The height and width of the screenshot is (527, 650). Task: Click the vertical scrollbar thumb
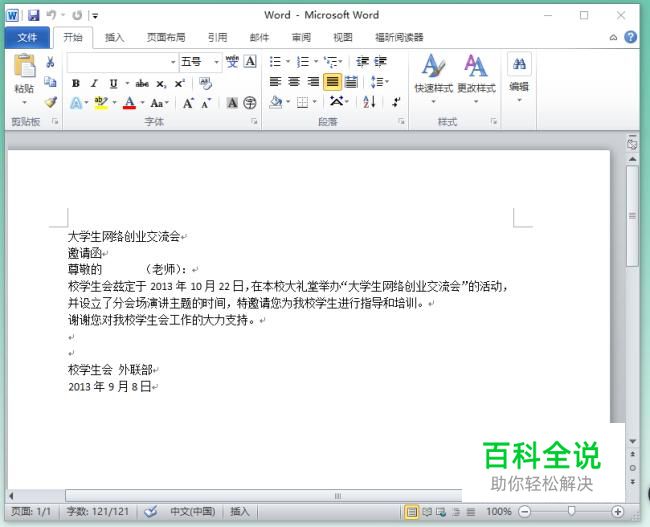pos(632,216)
